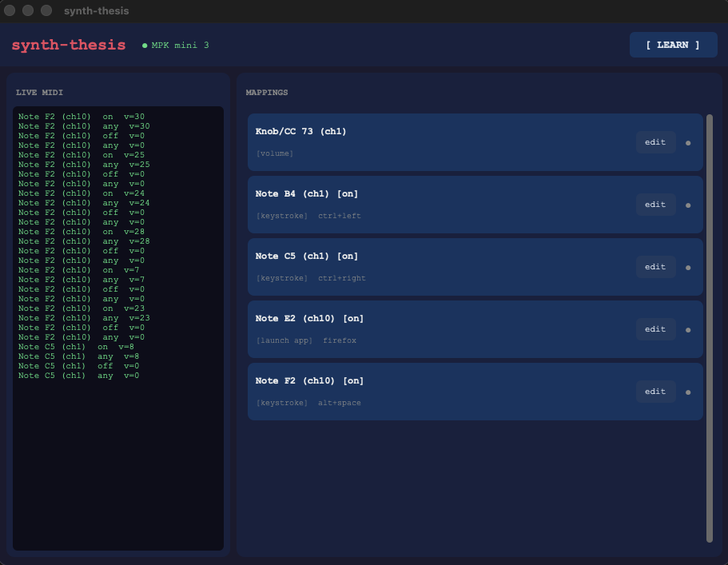
Task: Click log line Note F2 on v=30
Action: point(82,117)
